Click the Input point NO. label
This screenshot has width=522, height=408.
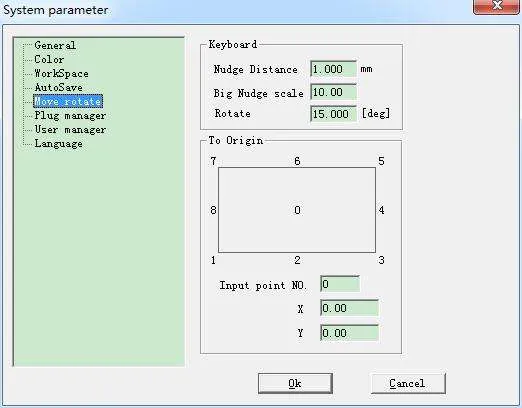click(x=263, y=286)
